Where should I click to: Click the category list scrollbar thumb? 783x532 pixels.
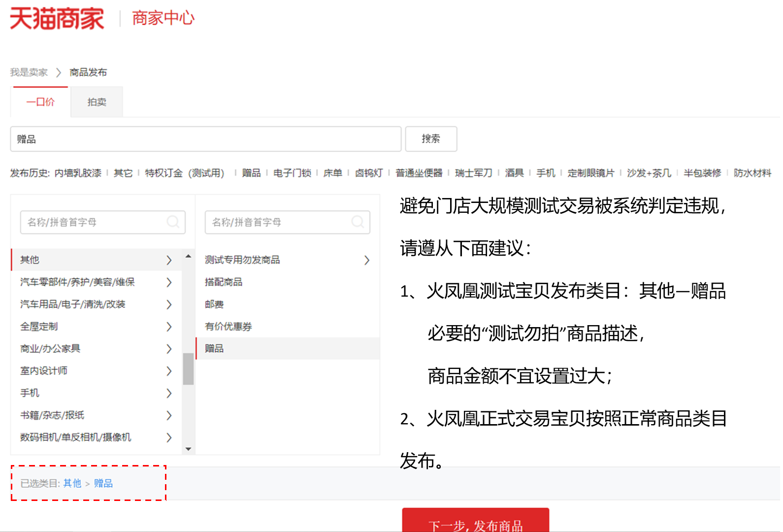tap(188, 368)
